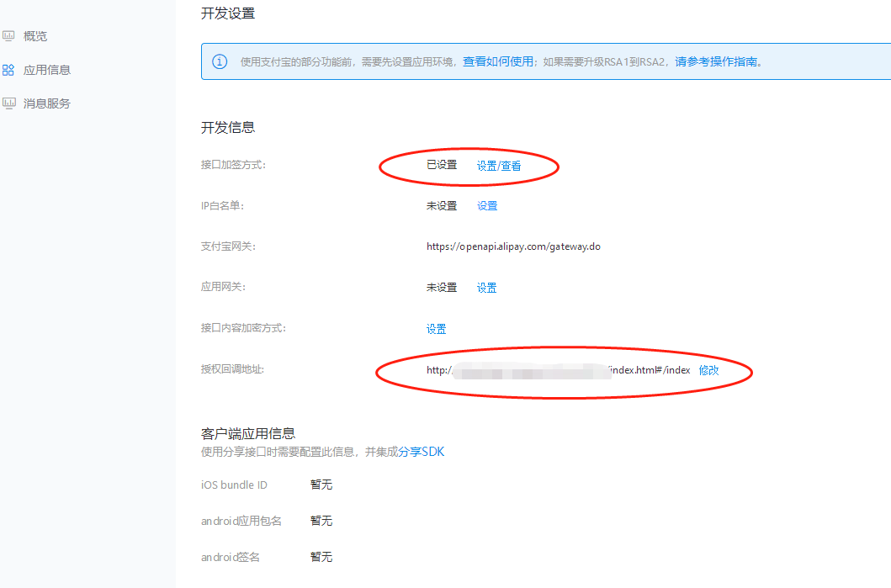Click 暂无 value beside android应用包名
The width and height of the screenshot is (891, 588).
click(321, 521)
